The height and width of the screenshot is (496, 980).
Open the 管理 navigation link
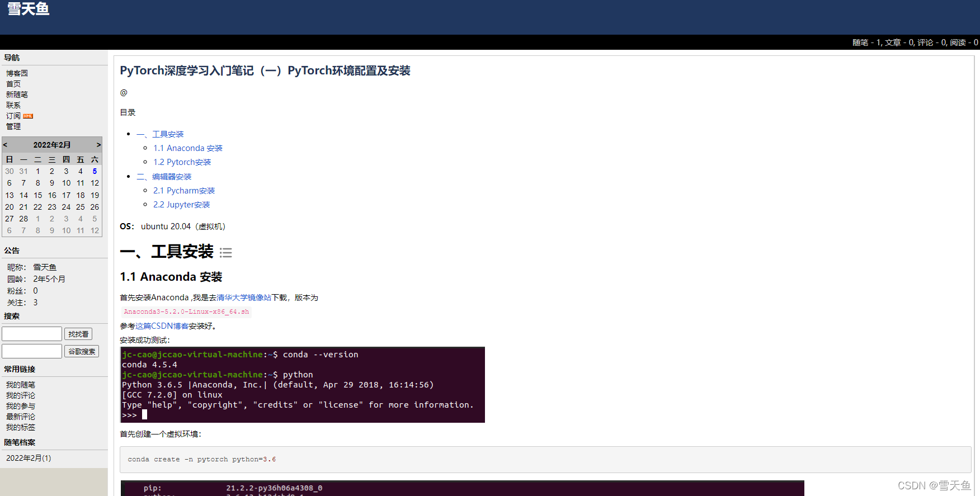pyautogui.click(x=13, y=126)
